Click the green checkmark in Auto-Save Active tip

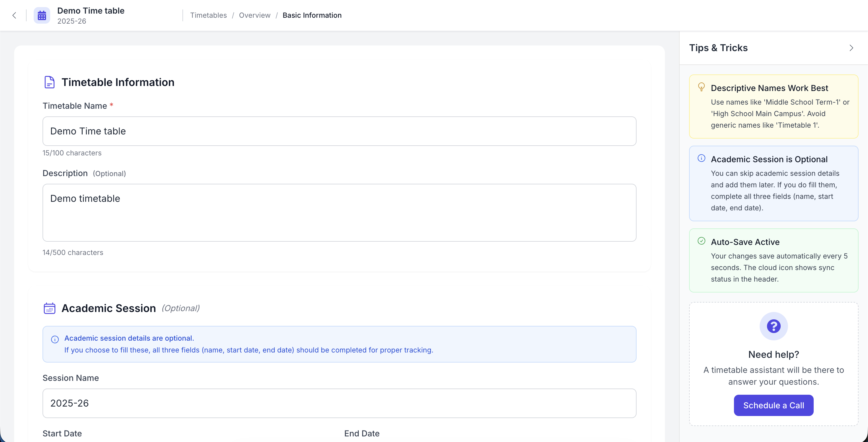point(701,241)
